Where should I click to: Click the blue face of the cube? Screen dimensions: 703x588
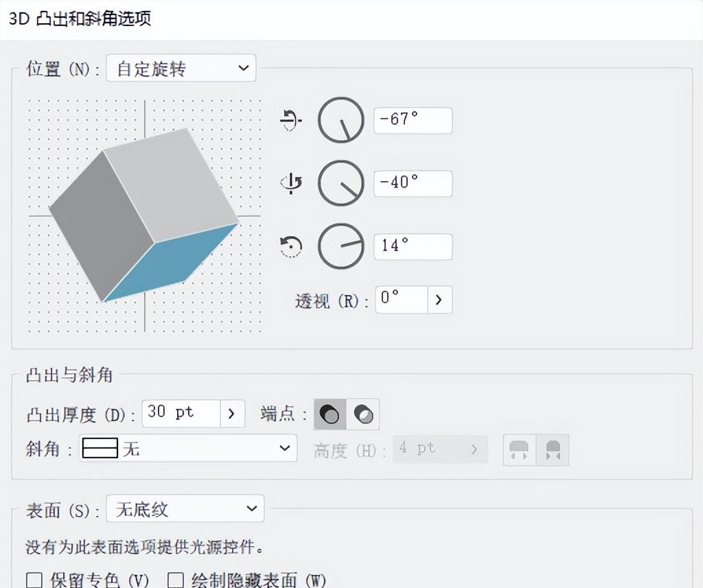pos(172,262)
